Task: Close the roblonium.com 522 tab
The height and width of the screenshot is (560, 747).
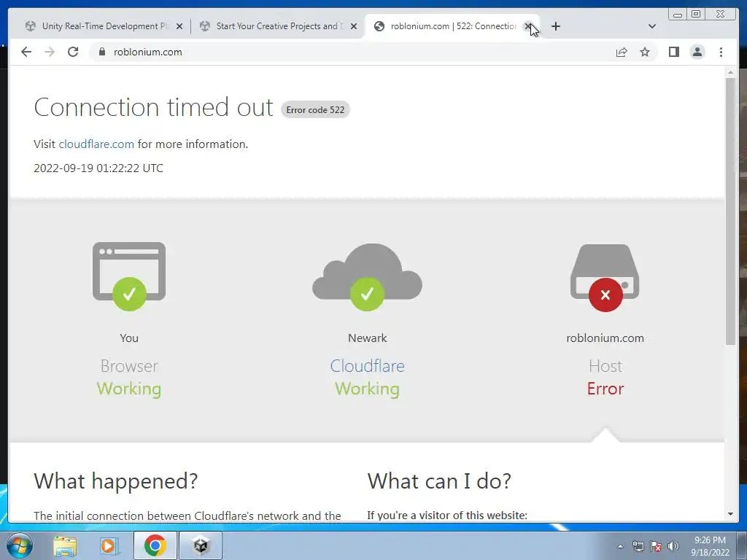Action: (x=528, y=26)
